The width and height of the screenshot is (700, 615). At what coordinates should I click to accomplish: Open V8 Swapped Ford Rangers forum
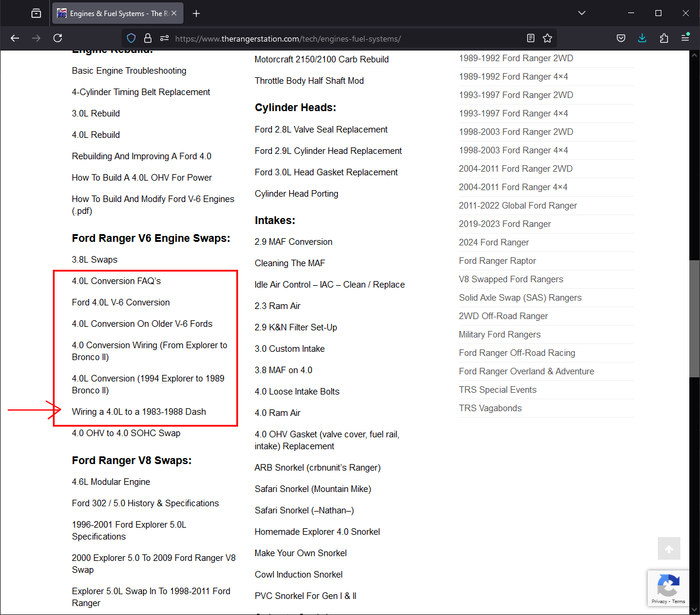click(511, 279)
